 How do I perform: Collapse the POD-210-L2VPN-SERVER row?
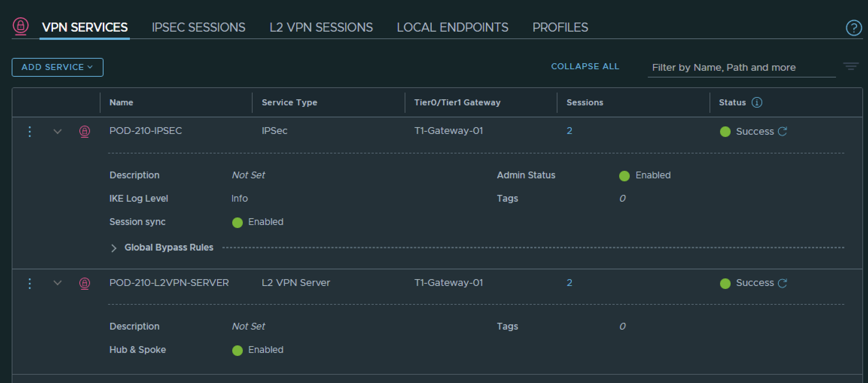pos(58,283)
